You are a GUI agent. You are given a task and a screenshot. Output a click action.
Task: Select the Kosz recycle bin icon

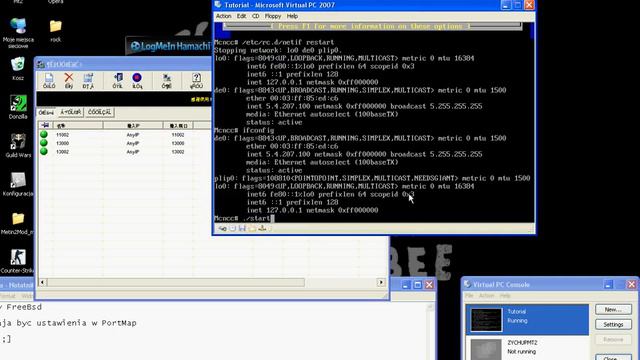pyautogui.click(x=18, y=69)
